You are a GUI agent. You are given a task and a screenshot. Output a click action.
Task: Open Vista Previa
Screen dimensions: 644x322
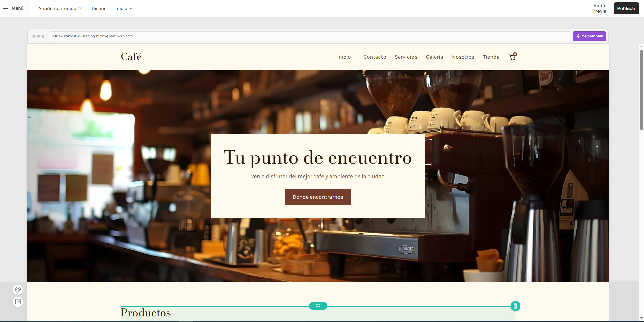(599, 8)
